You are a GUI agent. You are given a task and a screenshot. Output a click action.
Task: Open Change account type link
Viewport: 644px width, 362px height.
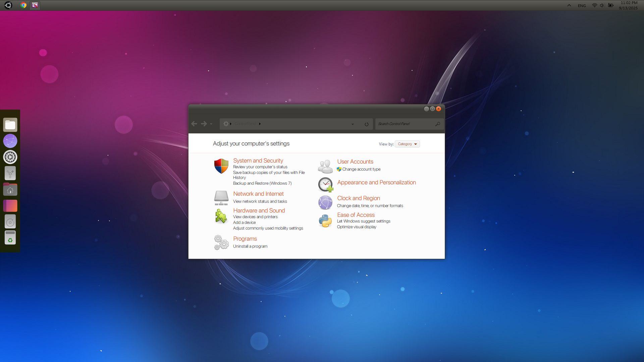[x=361, y=169]
